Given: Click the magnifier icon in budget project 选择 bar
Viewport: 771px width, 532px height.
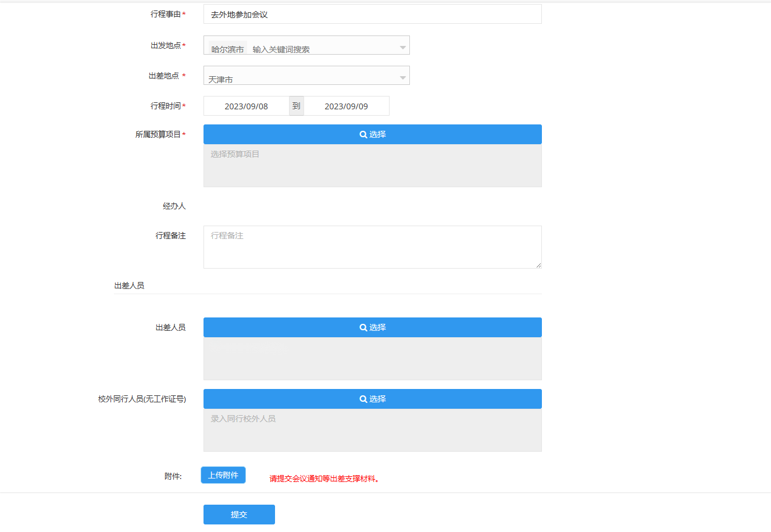Looking at the screenshot, I should [363, 134].
